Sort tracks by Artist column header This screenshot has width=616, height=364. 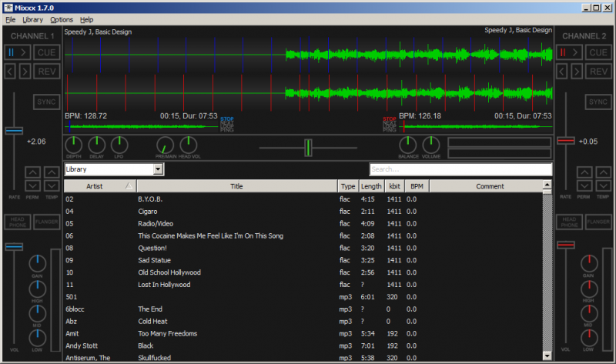pyautogui.click(x=100, y=186)
